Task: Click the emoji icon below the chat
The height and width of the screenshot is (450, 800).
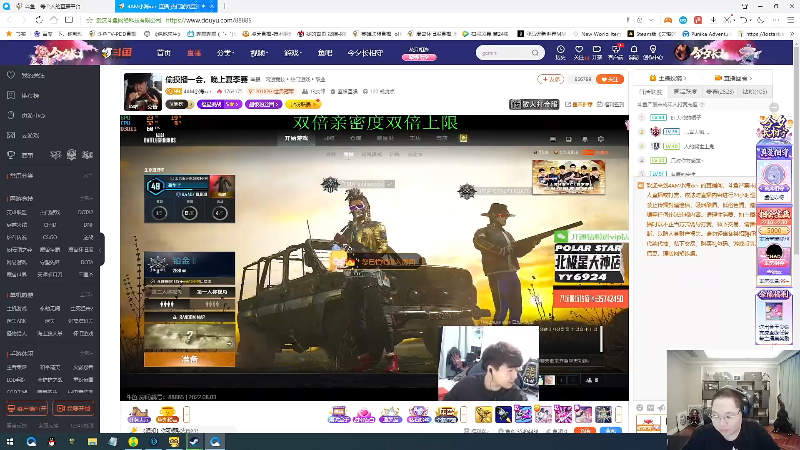Action: [640, 408]
